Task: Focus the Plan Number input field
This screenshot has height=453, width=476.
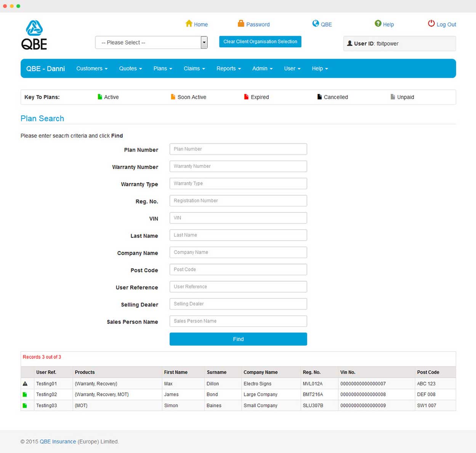Action: pyautogui.click(x=238, y=149)
